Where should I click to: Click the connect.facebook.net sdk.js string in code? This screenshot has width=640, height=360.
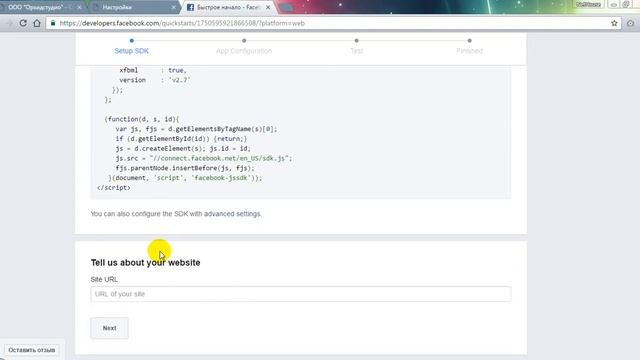coord(219,158)
